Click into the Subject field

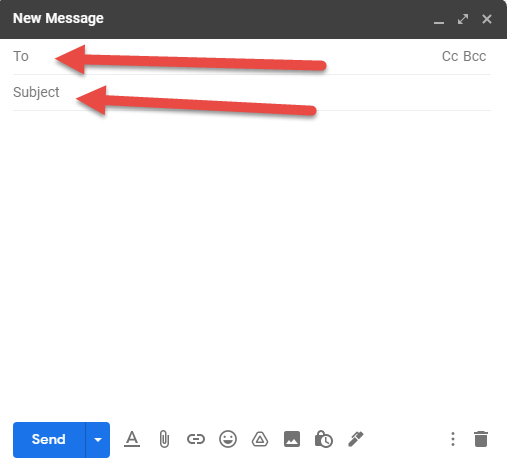pos(252,92)
